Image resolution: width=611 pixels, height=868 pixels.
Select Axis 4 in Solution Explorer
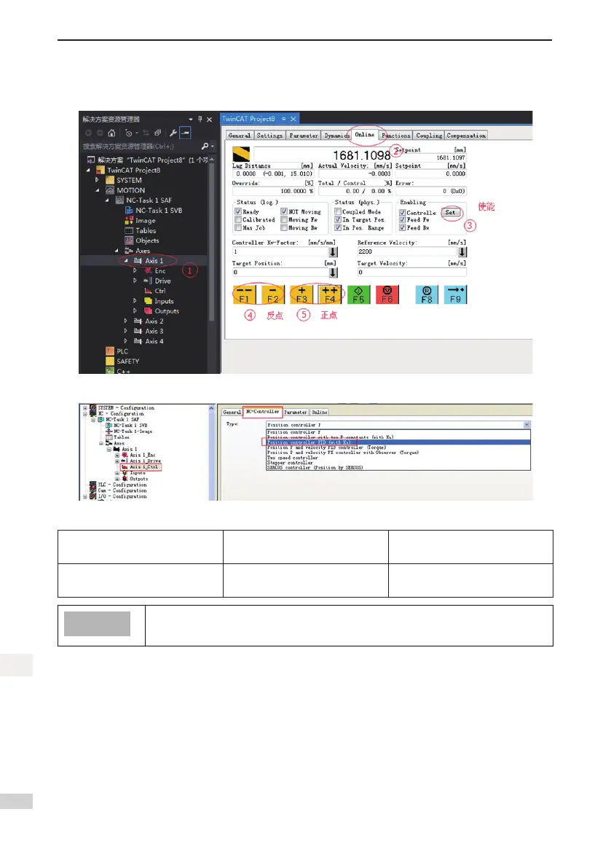tap(154, 341)
